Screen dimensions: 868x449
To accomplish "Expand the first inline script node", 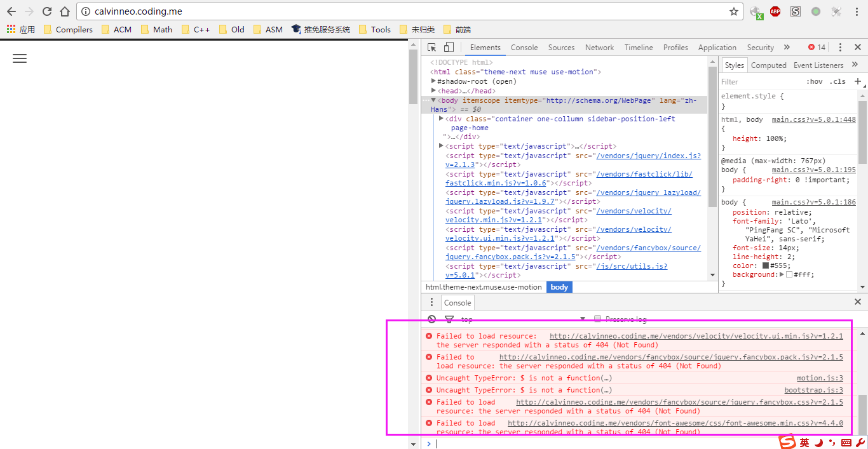I will tap(442, 146).
